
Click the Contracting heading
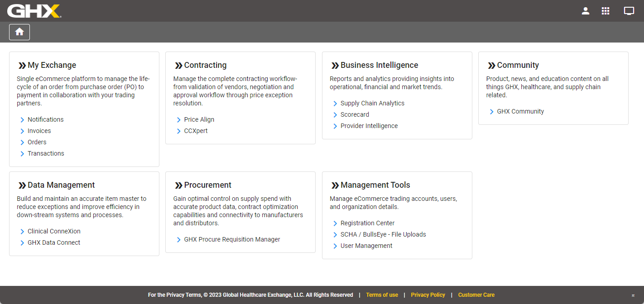click(205, 65)
